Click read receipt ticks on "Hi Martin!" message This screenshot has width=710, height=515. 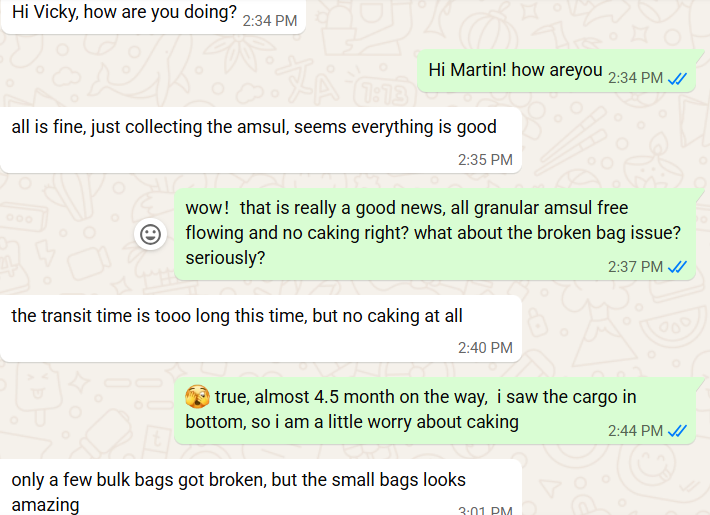[678, 78]
